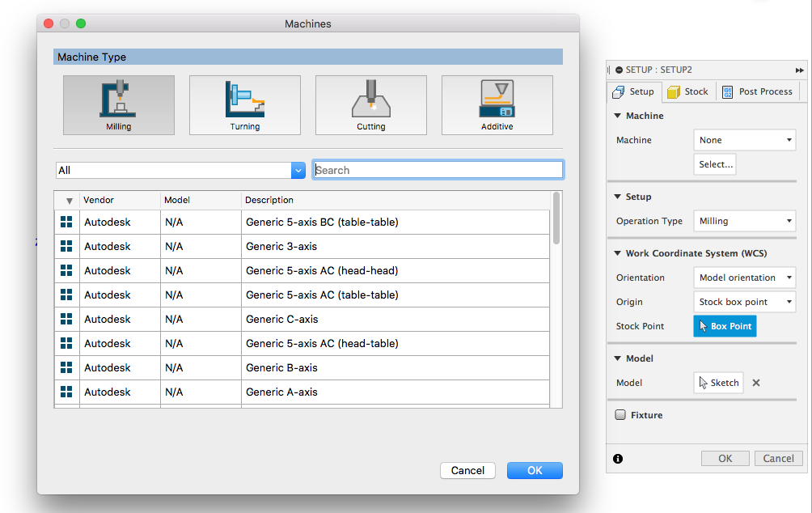Select the Generic B-axis description
The height and width of the screenshot is (513, 812).
(x=281, y=367)
